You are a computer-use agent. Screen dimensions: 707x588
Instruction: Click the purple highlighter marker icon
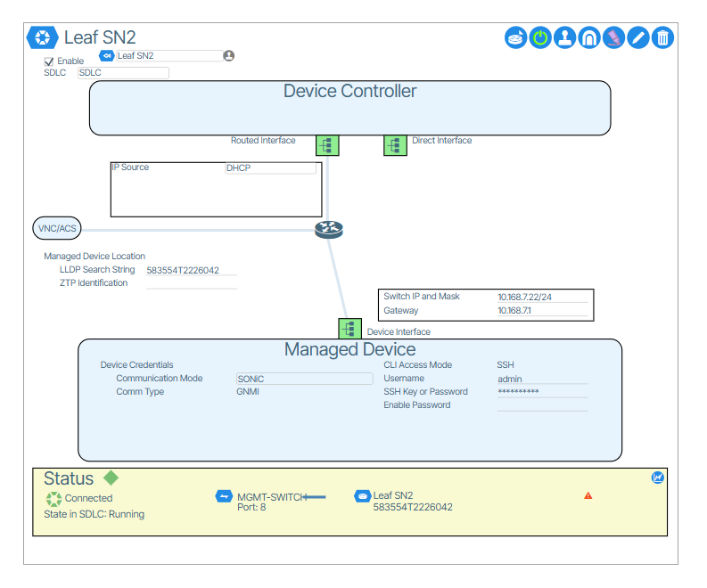(x=613, y=37)
